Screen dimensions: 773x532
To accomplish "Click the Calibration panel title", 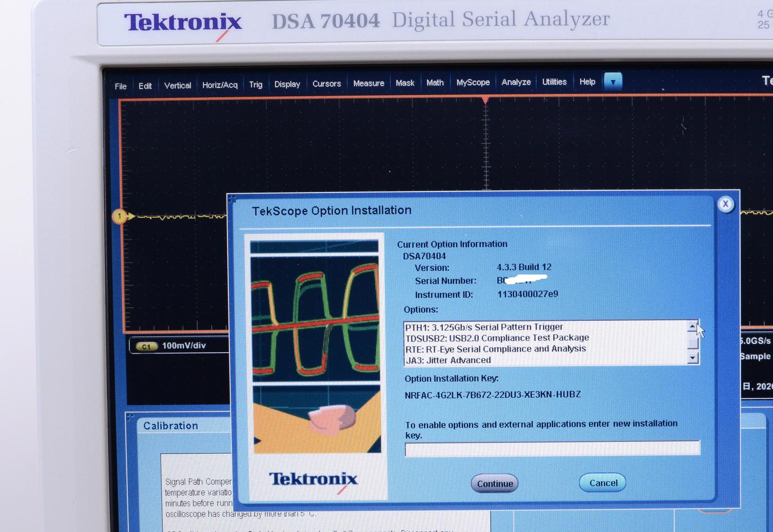I will coord(170,426).
